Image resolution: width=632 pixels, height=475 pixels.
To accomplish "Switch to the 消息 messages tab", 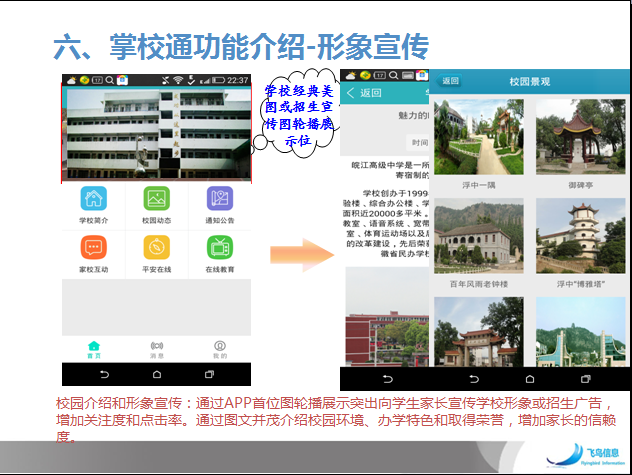I will pos(156,347).
